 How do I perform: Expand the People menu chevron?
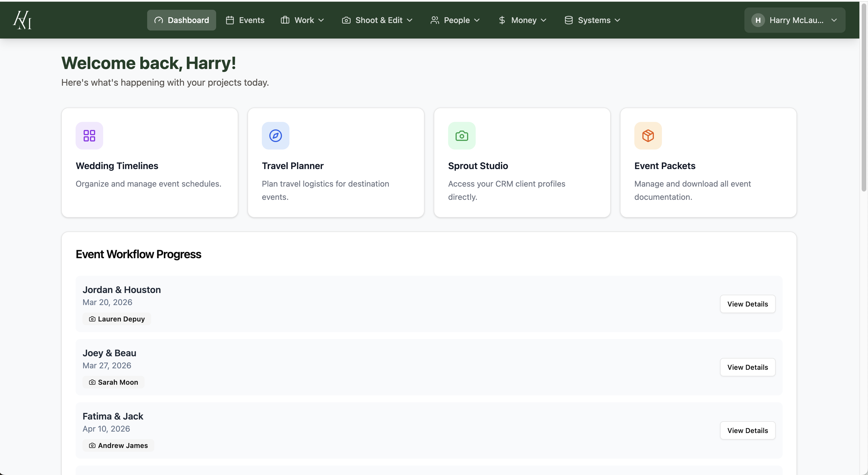click(x=477, y=20)
